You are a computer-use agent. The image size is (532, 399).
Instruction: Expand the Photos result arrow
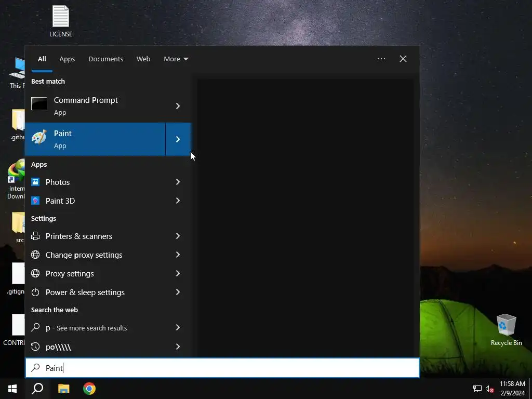(178, 182)
